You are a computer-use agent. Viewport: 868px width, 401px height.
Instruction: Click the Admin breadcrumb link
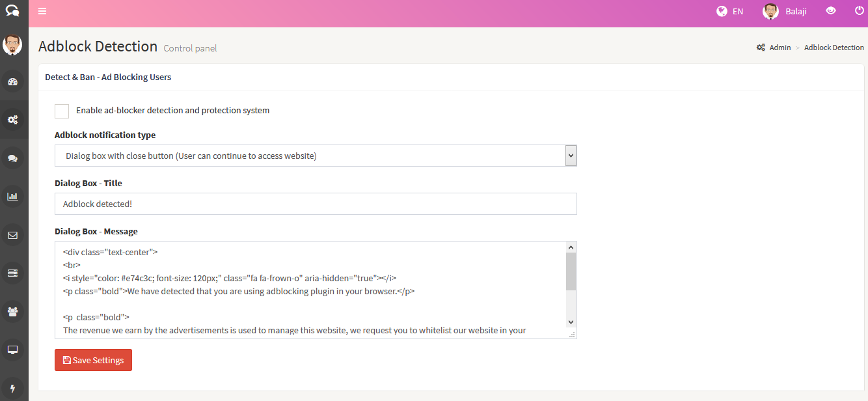click(x=780, y=48)
